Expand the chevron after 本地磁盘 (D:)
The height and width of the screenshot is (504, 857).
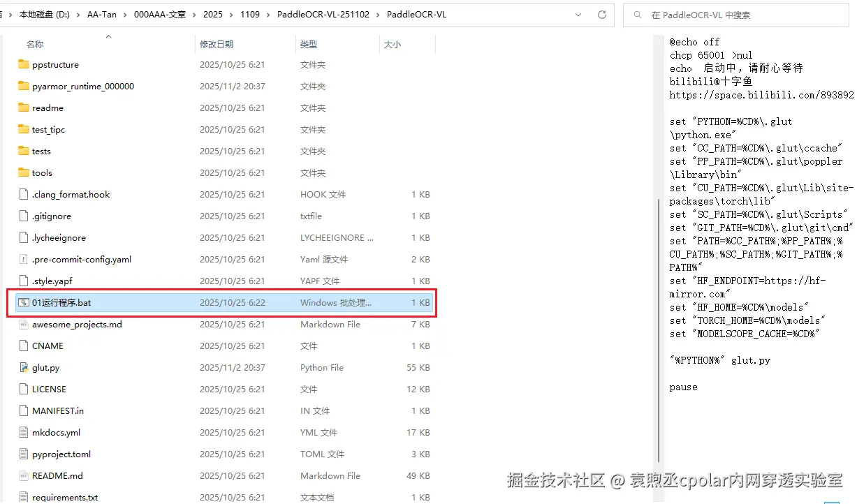79,15
